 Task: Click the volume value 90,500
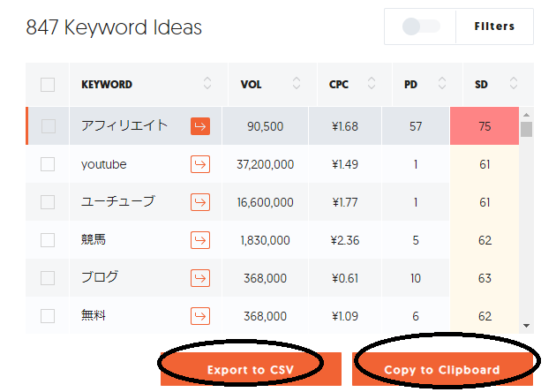tap(266, 126)
